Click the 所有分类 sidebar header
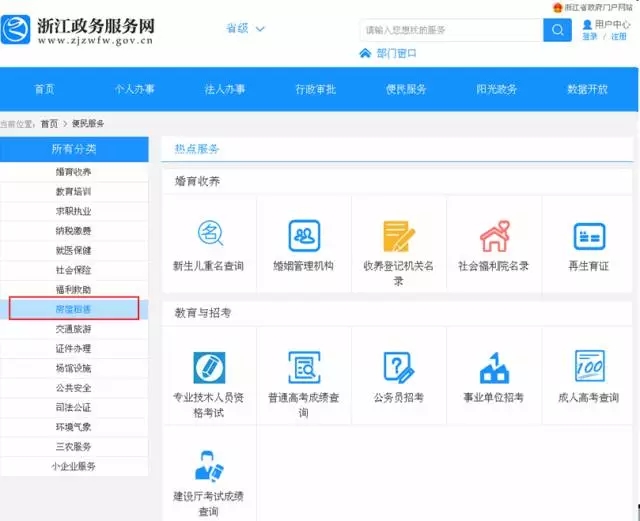The width and height of the screenshot is (640, 521). (74, 149)
